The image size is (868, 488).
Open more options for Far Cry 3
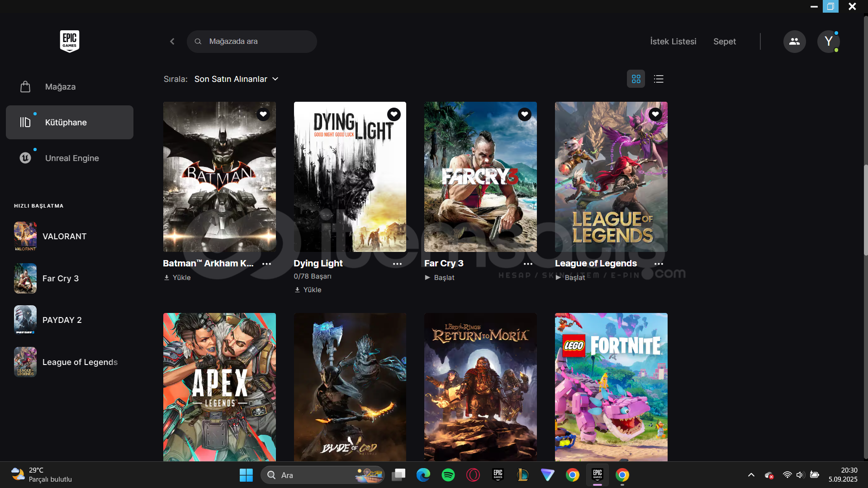[528, 264]
